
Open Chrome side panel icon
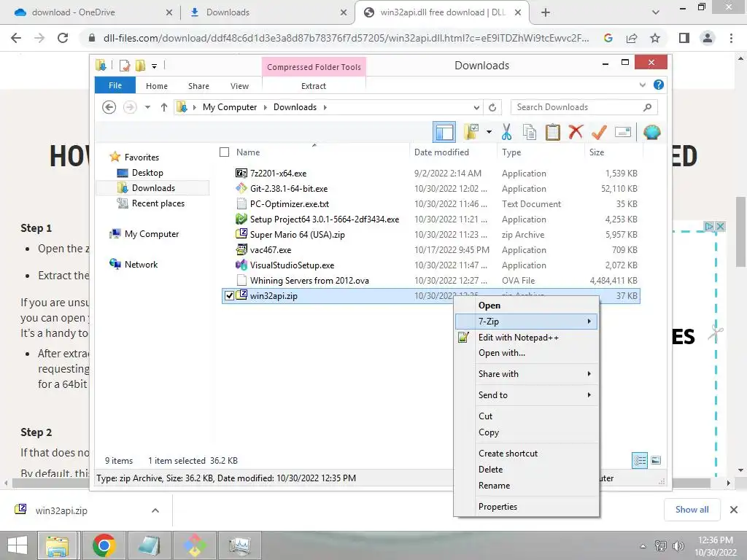[684, 38]
